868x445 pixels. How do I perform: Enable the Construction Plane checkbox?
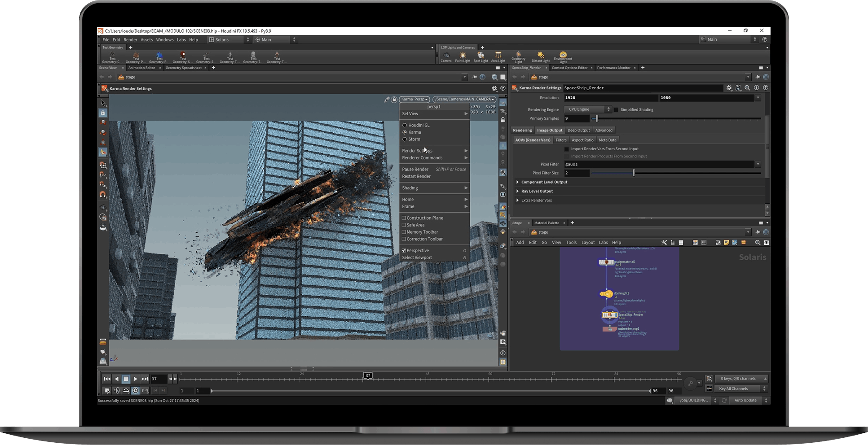[x=404, y=218]
